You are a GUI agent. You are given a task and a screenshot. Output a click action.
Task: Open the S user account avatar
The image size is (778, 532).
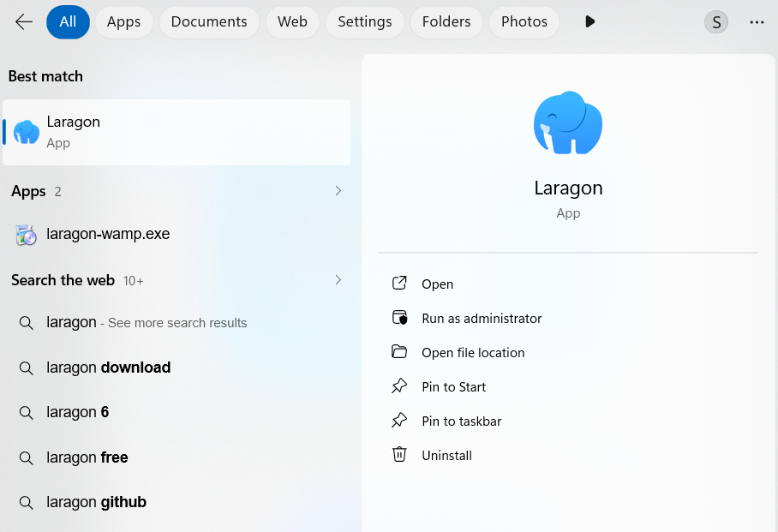(x=716, y=22)
